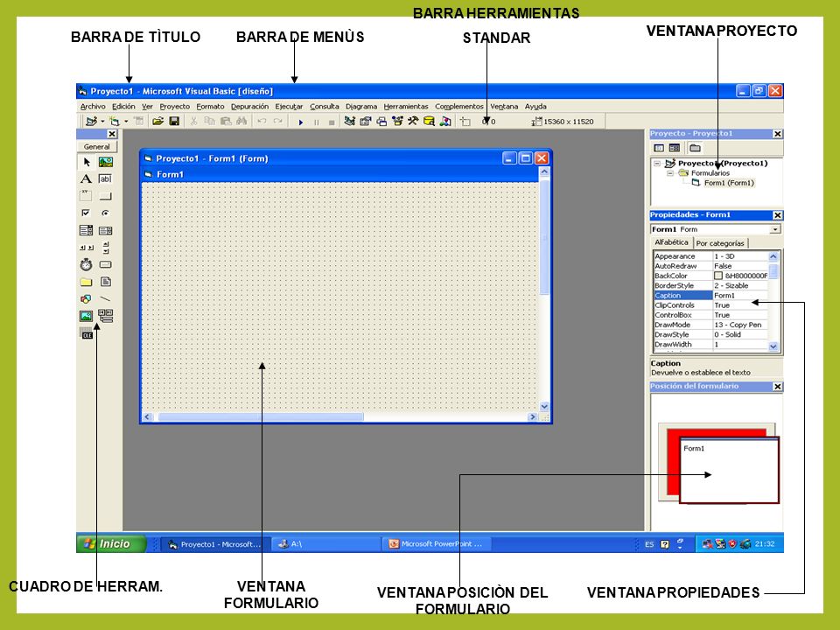
Task: Select the CheckBox control tool
Action: pyautogui.click(x=87, y=213)
